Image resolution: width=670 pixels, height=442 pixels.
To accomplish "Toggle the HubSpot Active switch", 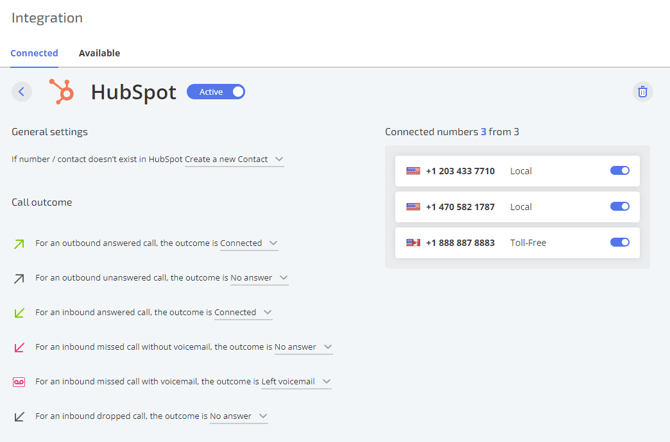I will click(x=216, y=91).
